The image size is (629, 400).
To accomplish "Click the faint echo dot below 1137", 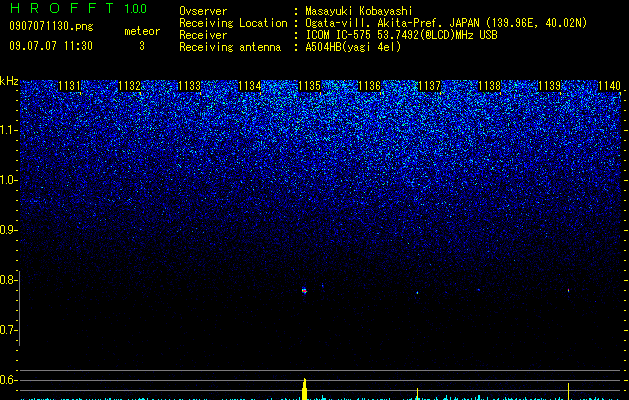I will 417,293.
